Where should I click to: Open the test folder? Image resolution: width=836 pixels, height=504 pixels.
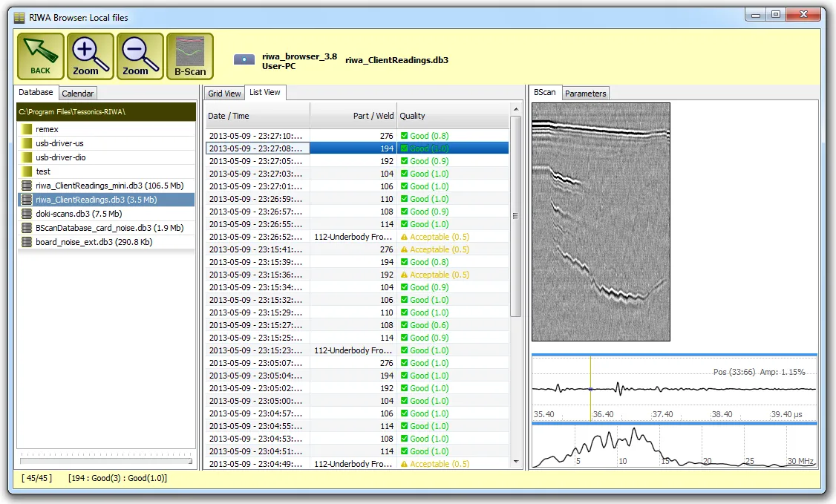pos(42,171)
